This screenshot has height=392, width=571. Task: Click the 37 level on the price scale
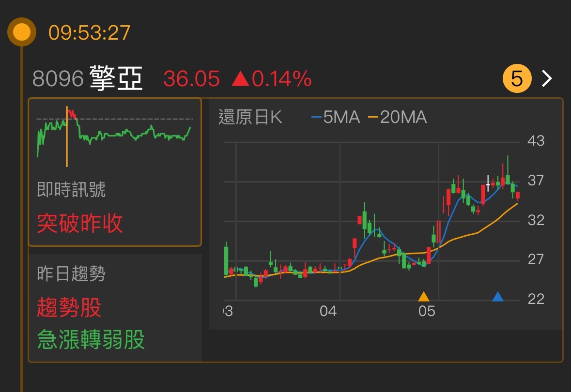tap(536, 181)
